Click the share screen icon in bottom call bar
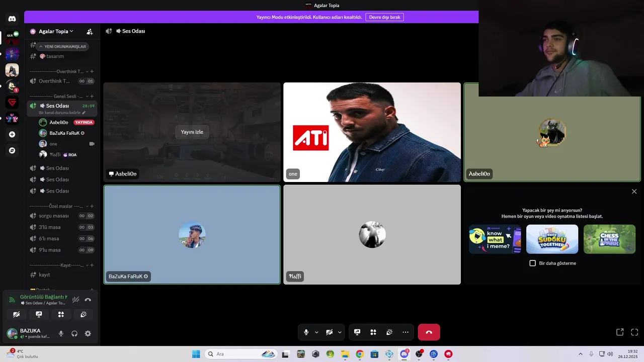 357,332
